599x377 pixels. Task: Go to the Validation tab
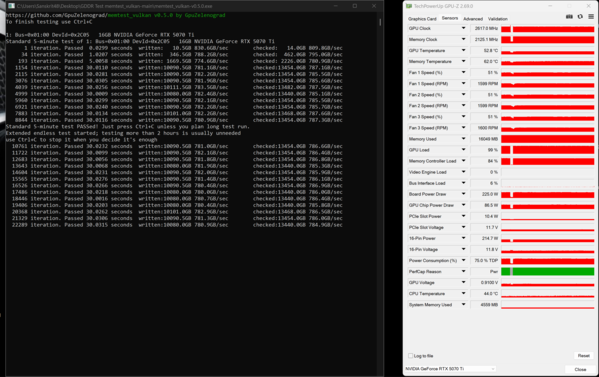(x=498, y=19)
